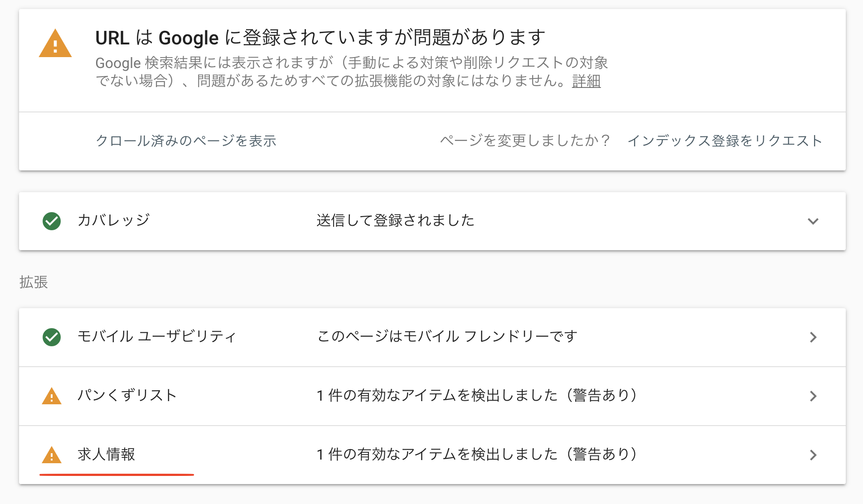The width and height of the screenshot is (863, 504).
Task: Select the カバレッジ row label
Action: pos(113,221)
